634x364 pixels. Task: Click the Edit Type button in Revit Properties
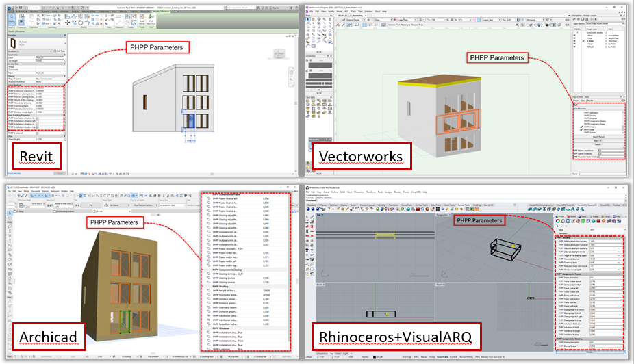[x=60, y=51]
